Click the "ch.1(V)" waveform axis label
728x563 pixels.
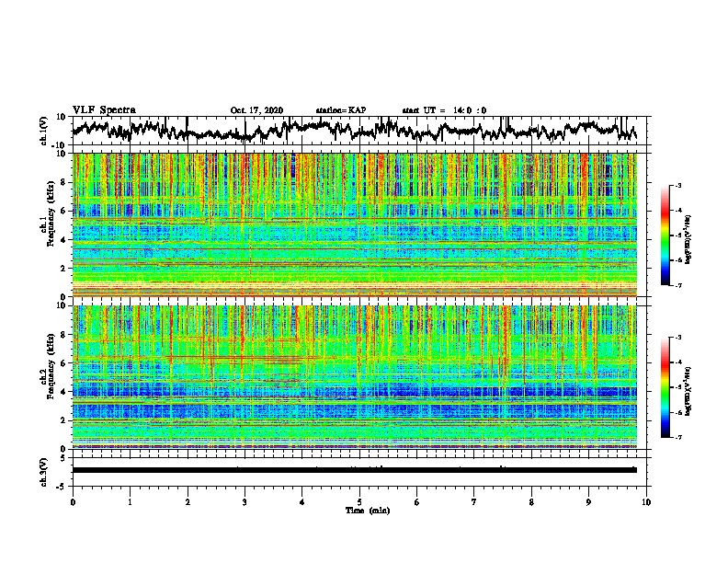click(x=44, y=131)
